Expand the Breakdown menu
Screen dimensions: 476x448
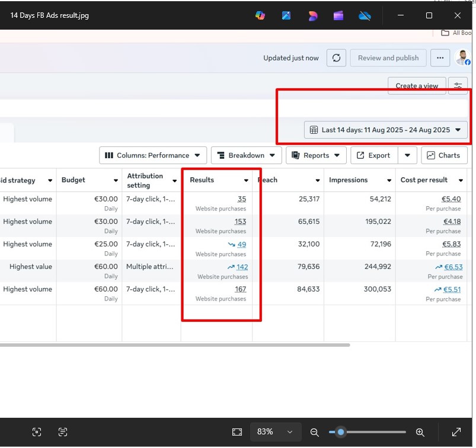pyautogui.click(x=246, y=155)
